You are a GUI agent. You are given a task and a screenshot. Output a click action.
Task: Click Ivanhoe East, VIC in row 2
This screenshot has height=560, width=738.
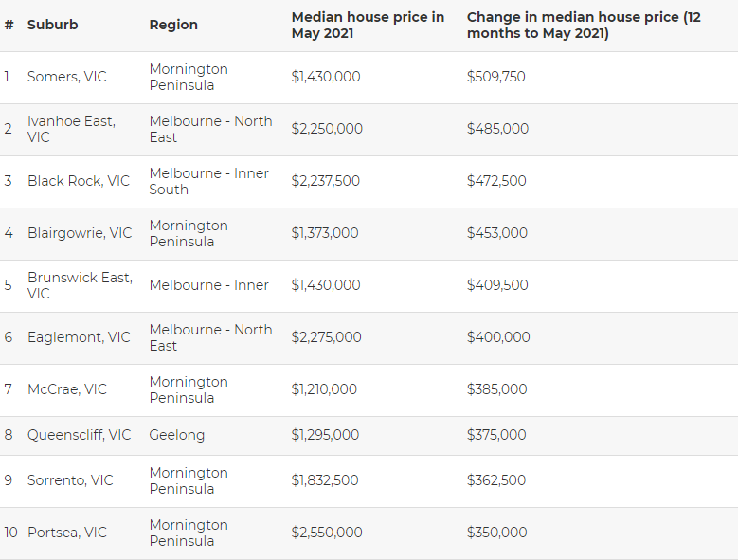pos(71,129)
